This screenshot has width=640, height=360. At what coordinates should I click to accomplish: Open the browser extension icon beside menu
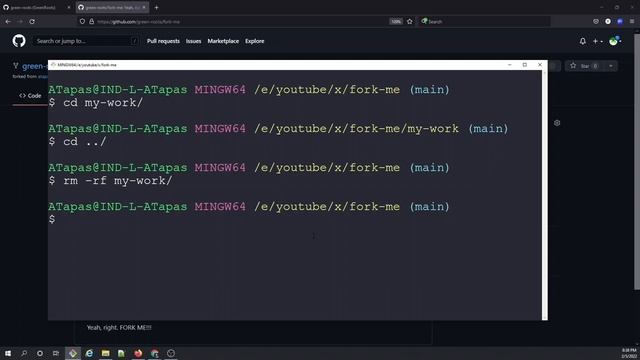pyautogui.click(x=620, y=21)
